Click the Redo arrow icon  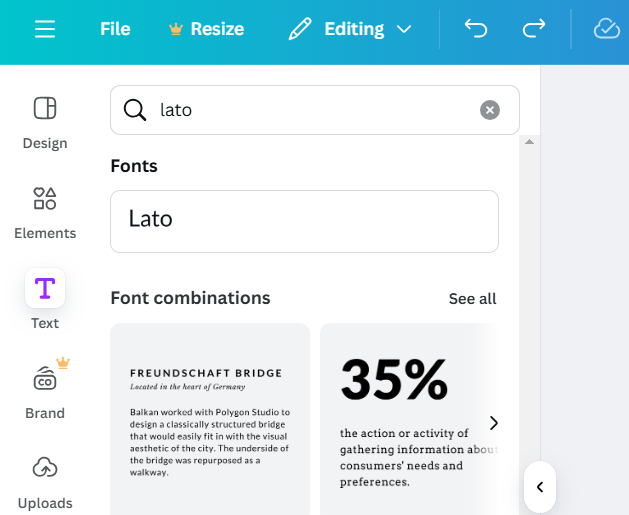(x=534, y=29)
